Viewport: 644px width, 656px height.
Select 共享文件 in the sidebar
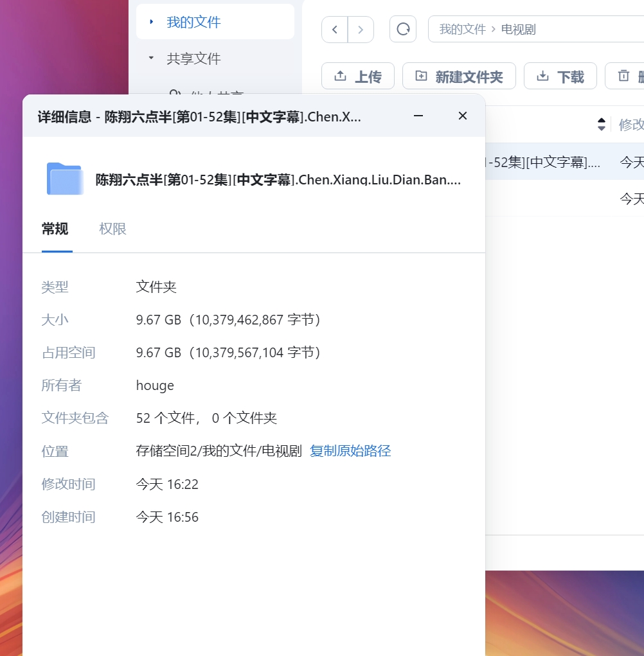click(193, 58)
